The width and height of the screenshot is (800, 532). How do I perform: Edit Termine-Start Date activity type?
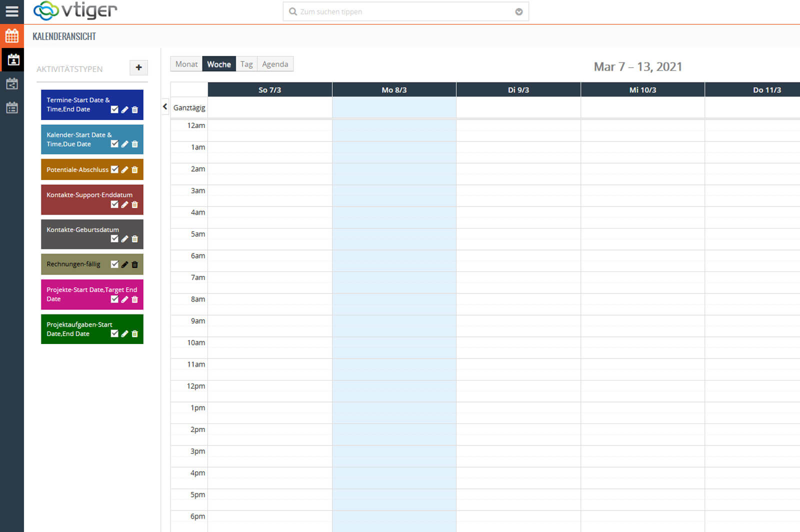pos(124,109)
